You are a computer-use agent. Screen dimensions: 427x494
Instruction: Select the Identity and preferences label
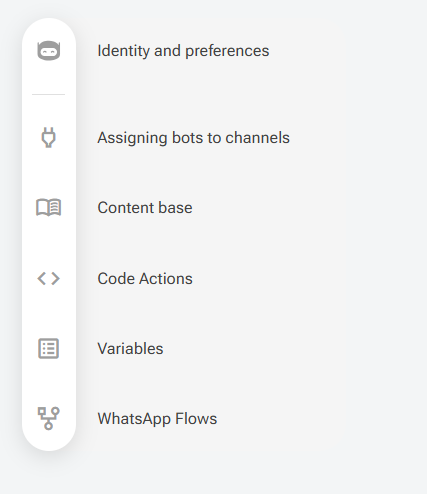(x=183, y=51)
